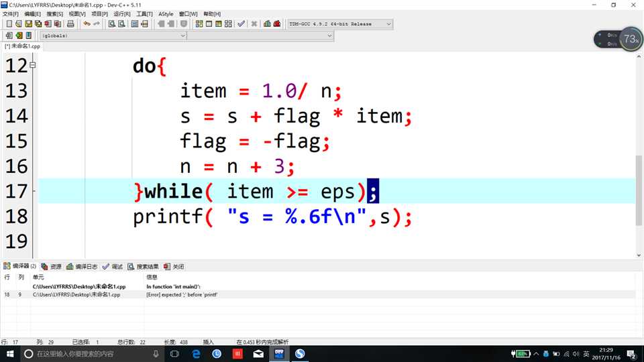The width and height of the screenshot is (644, 362).
Task: Click the Save All toolbar icon
Action: coord(38,24)
